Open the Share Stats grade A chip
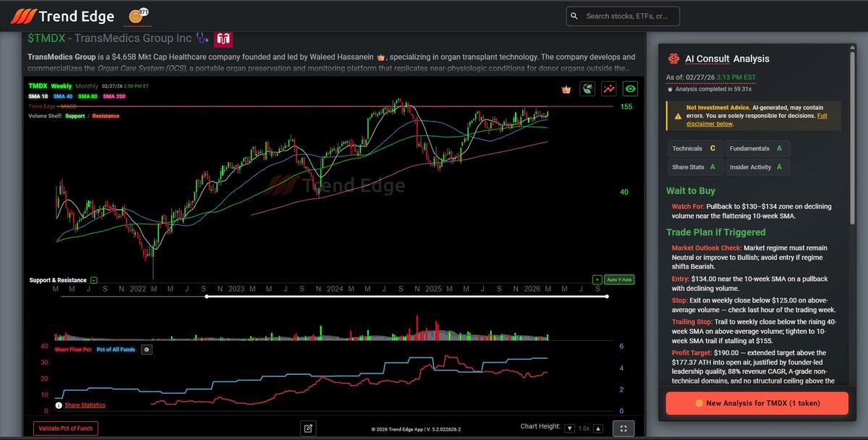Screen dimensions: 868x440 click(x=695, y=167)
